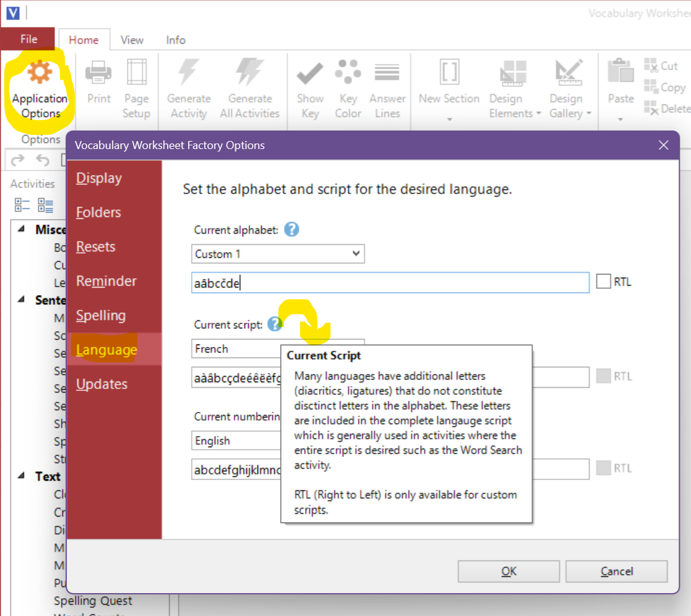This screenshot has width=691, height=616.
Task: Collapse the Text tree group
Action: click(x=21, y=476)
